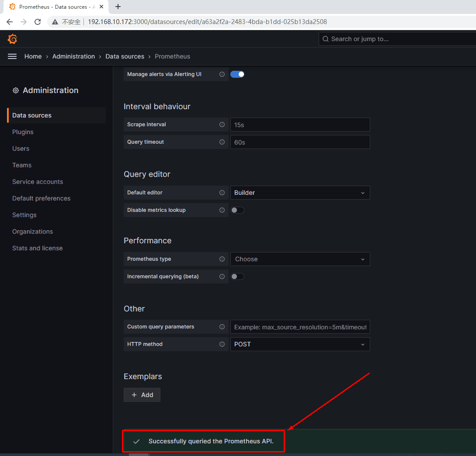Click the Performance section heading

(148, 241)
